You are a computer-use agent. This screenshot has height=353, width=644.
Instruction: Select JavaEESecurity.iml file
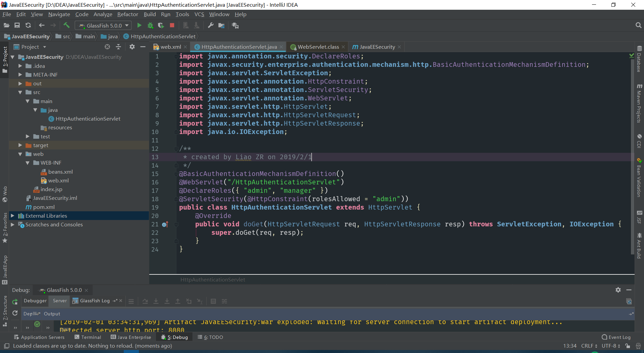[x=52, y=198]
